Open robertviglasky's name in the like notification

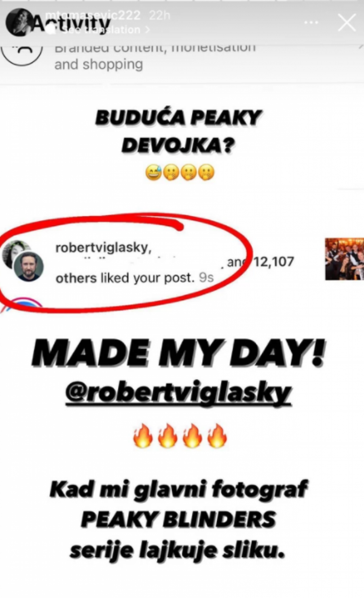pos(103,248)
